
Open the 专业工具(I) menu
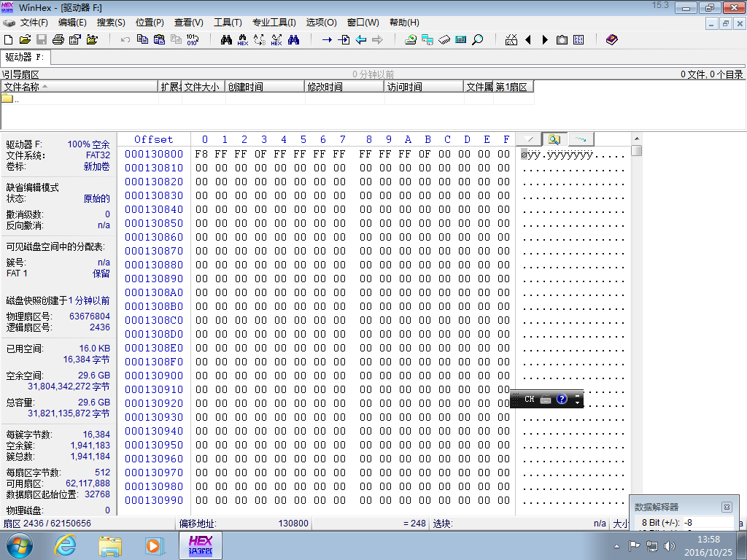[x=274, y=23]
